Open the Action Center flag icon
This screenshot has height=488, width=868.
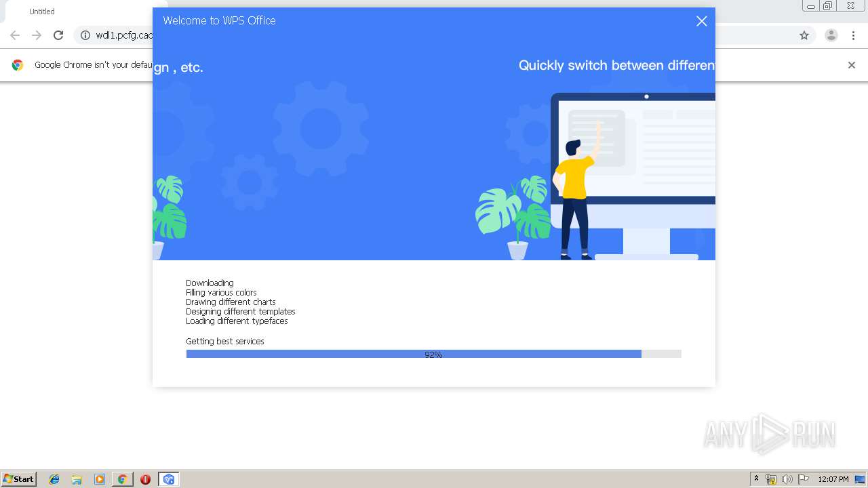coord(804,479)
